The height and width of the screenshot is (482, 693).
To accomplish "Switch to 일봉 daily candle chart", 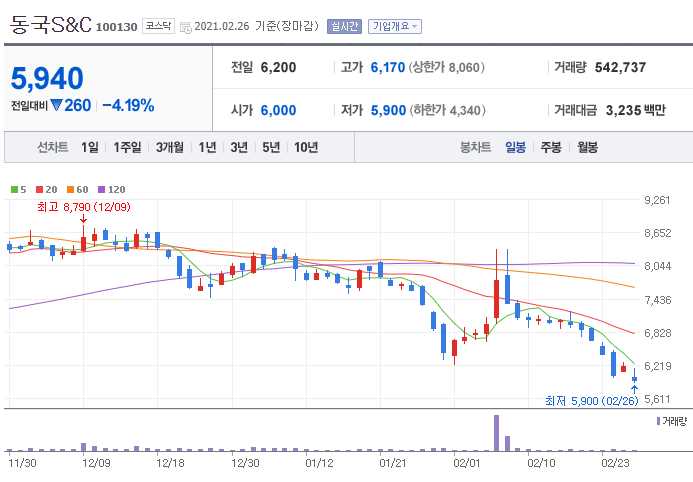I will (x=516, y=147).
